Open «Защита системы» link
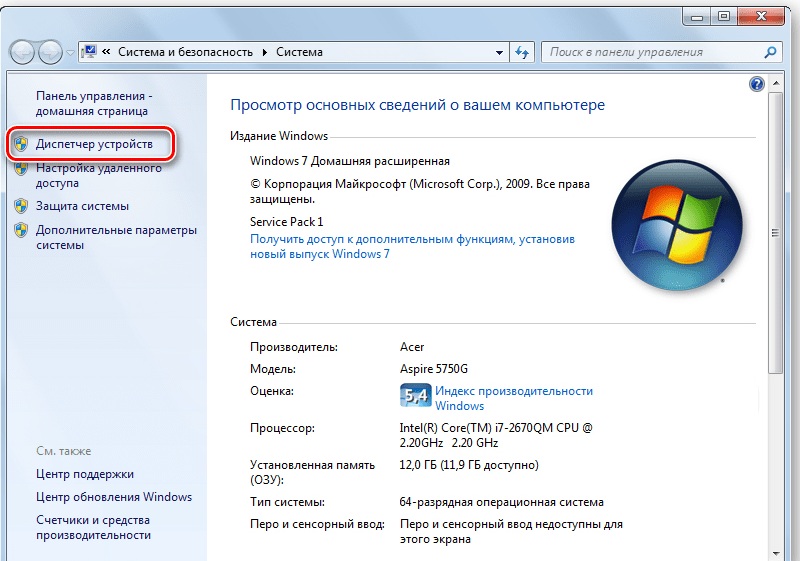 82,206
